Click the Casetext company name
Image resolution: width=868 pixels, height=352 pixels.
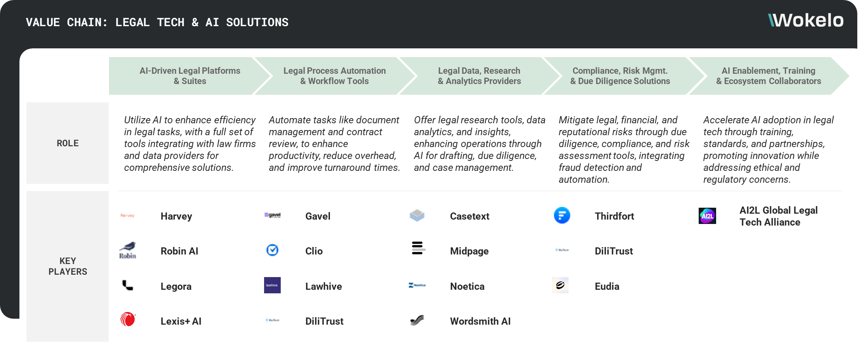pyautogui.click(x=469, y=216)
